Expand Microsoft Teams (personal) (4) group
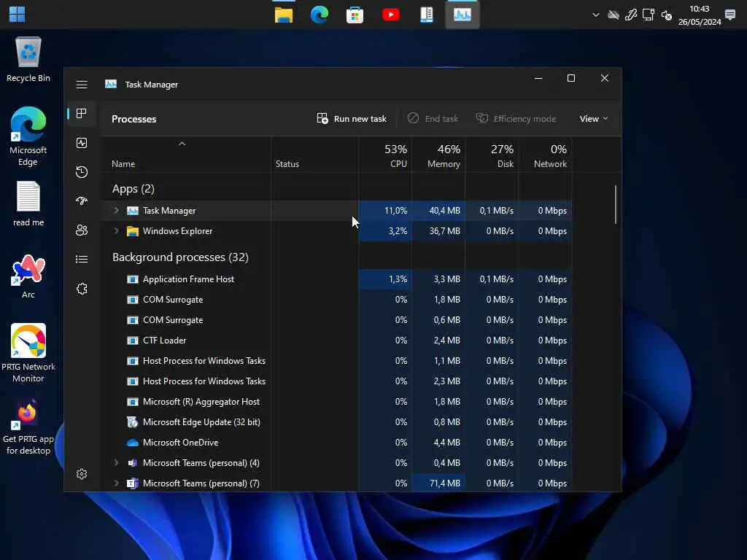 pyautogui.click(x=116, y=463)
